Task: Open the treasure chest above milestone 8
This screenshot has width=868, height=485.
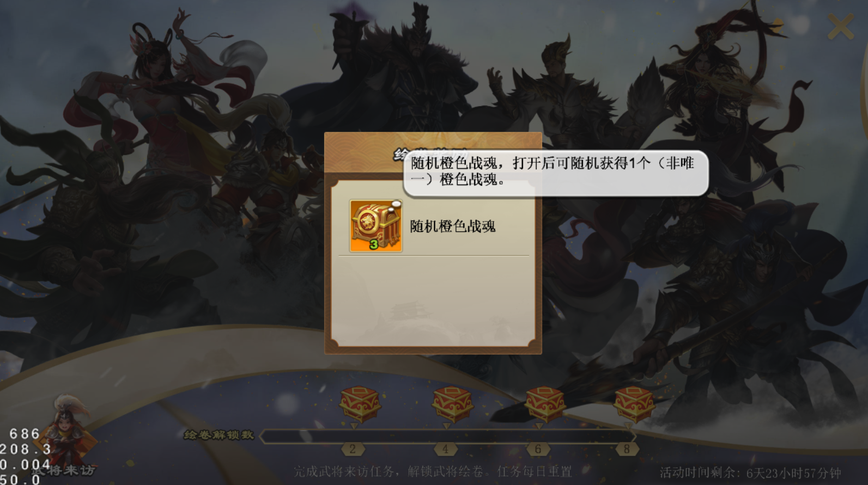Action: coord(634,404)
